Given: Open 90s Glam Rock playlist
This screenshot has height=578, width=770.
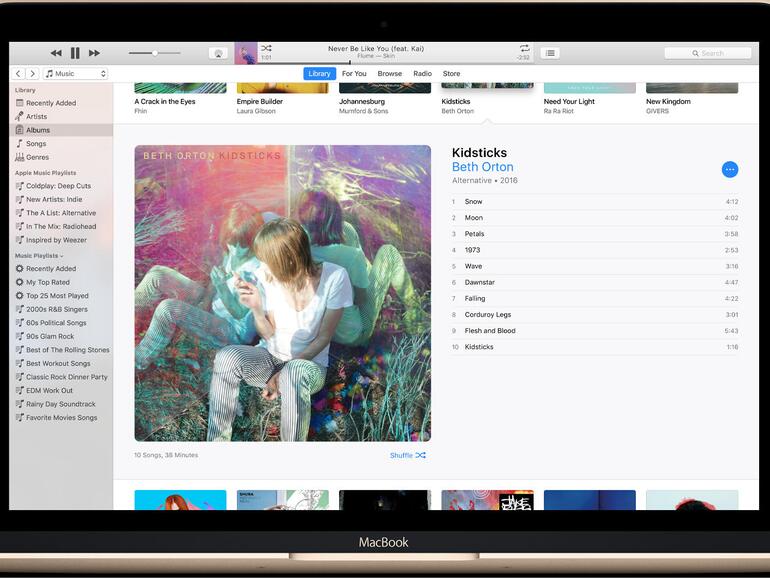Looking at the screenshot, I should pyautogui.click(x=61, y=336).
